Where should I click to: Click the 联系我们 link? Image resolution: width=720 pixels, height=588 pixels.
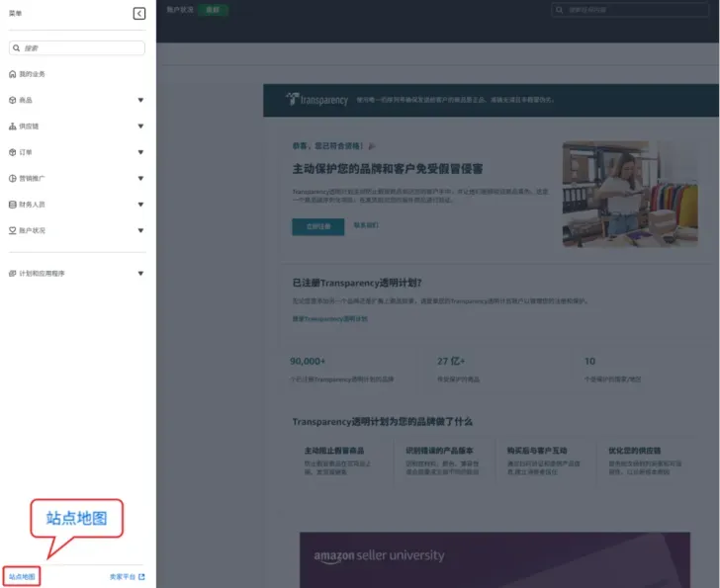(366, 225)
